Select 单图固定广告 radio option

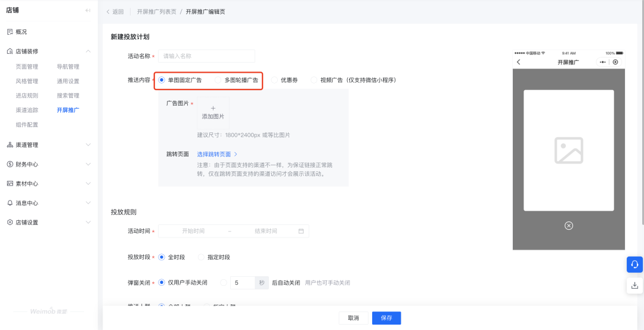(x=162, y=80)
